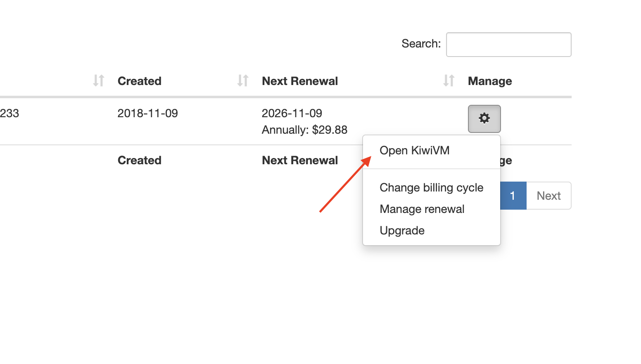Select Upgrade from the manage menu
The image size is (641, 364).
(402, 231)
